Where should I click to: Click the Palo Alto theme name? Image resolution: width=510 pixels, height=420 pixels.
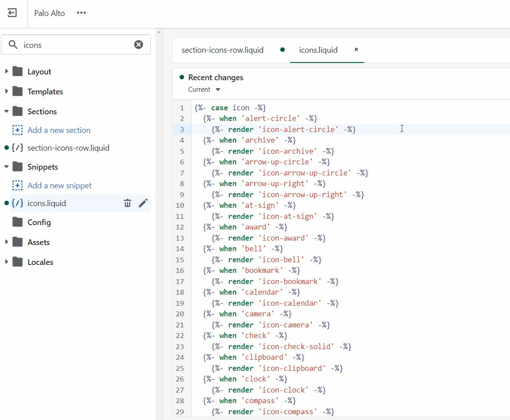pyautogui.click(x=49, y=13)
